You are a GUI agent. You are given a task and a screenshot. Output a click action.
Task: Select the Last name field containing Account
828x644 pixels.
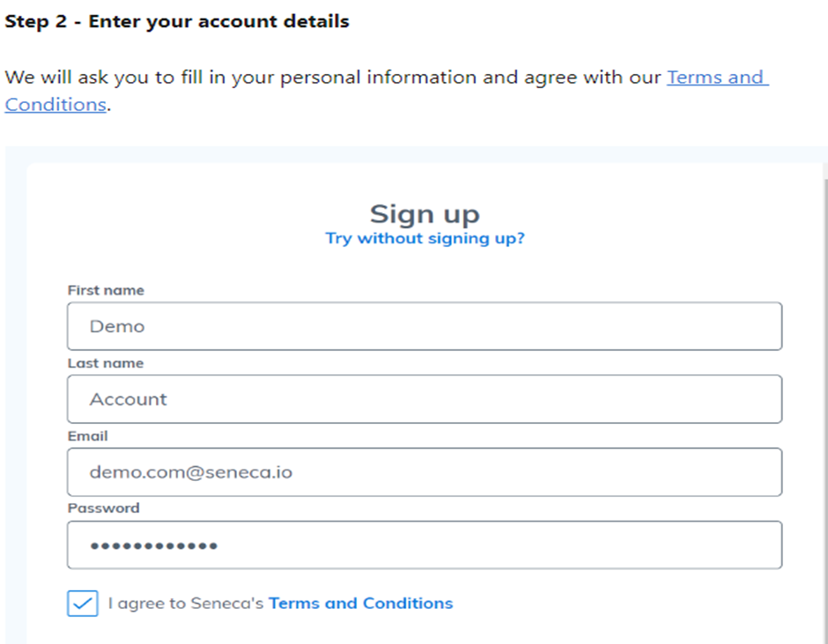425,399
